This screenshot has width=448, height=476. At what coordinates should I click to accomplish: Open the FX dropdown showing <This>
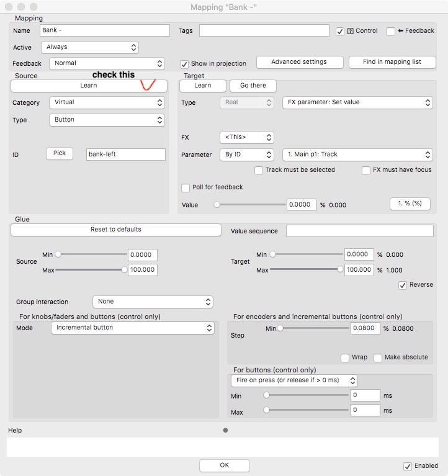click(x=247, y=137)
